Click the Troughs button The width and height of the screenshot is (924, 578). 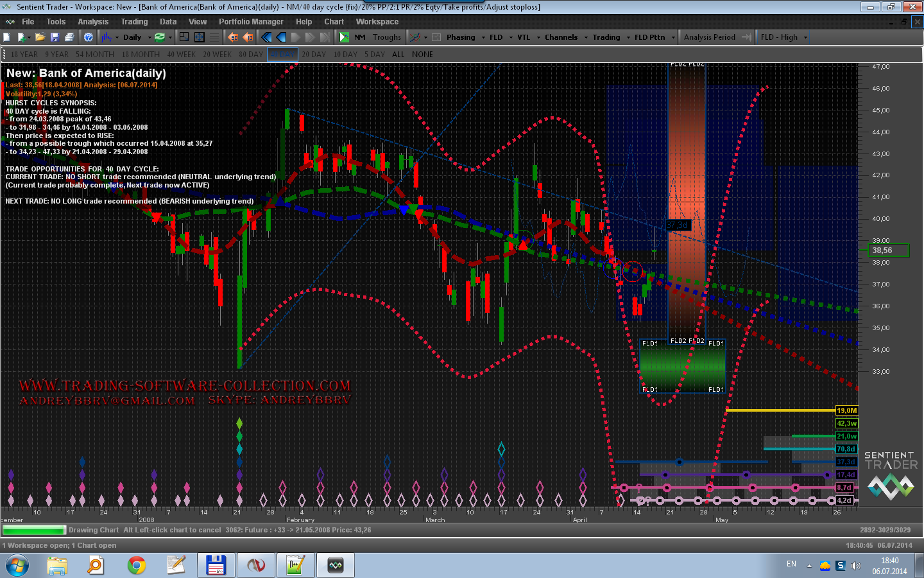386,37
